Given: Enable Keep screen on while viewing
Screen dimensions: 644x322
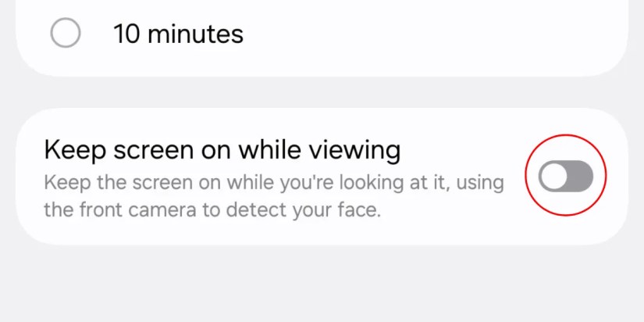Looking at the screenshot, I should (x=566, y=177).
